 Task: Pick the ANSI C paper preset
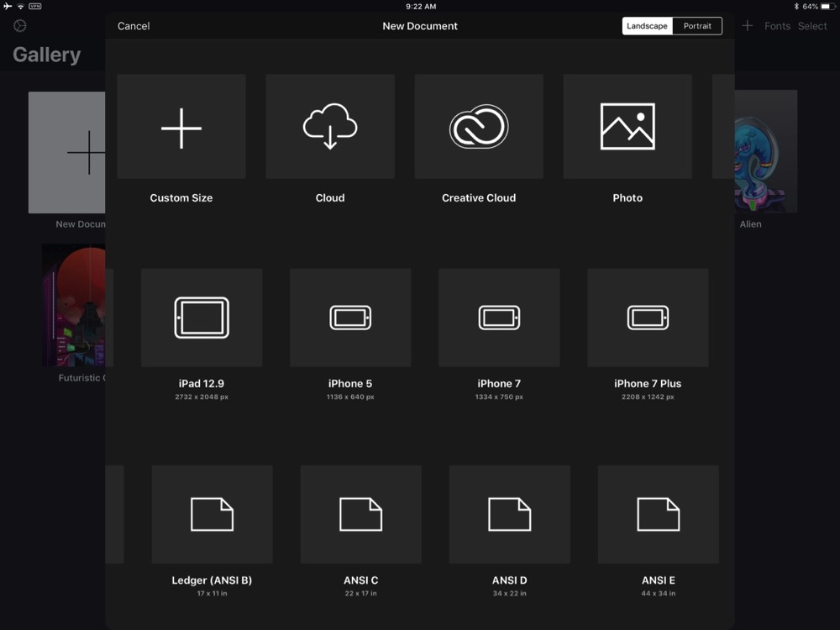pyautogui.click(x=361, y=514)
